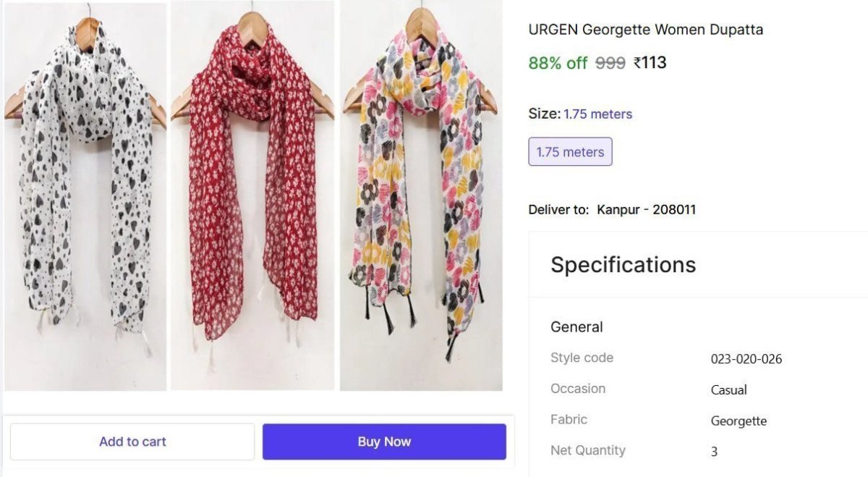Open the multicolor floral dupatta with black tassels
The height and width of the screenshot is (477, 868).
pyautogui.click(x=421, y=195)
